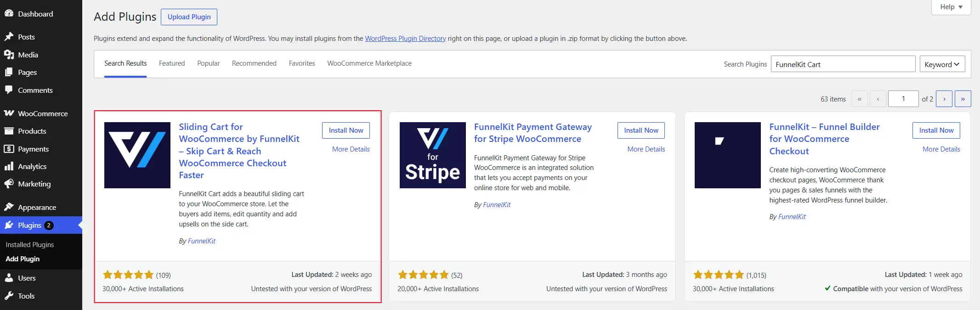Open FunnelKit Funnel Builder title link

pos(824,139)
